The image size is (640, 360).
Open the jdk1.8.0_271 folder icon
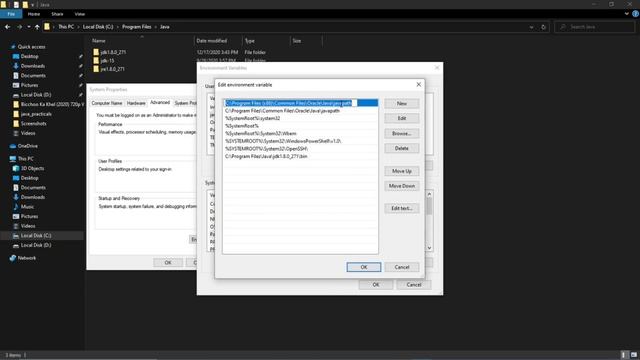(96, 52)
